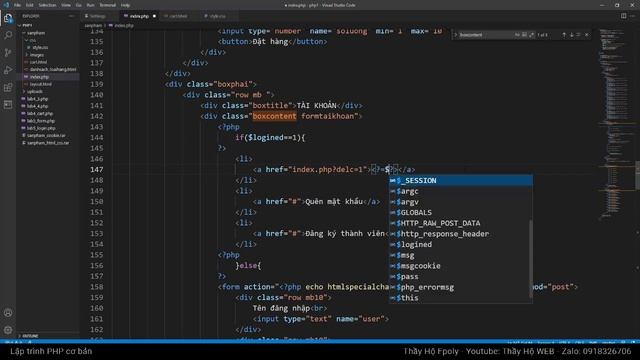
Task: Open lab4_3.php in the explorer
Action: coord(37,99)
